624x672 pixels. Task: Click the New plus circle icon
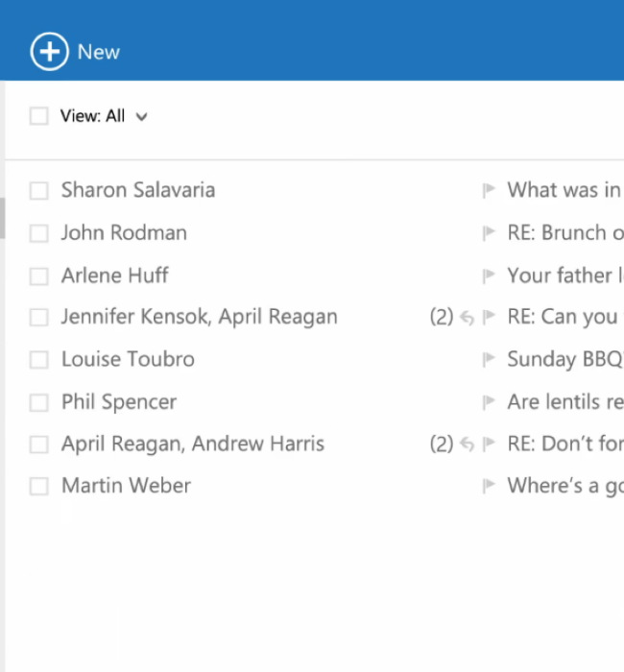pyautogui.click(x=49, y=52)
